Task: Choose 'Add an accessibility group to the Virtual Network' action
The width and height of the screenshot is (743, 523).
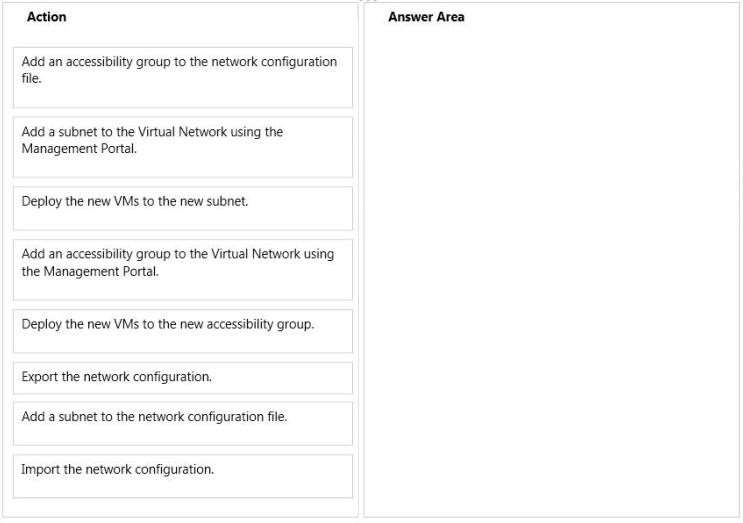Action: (183, 270)
